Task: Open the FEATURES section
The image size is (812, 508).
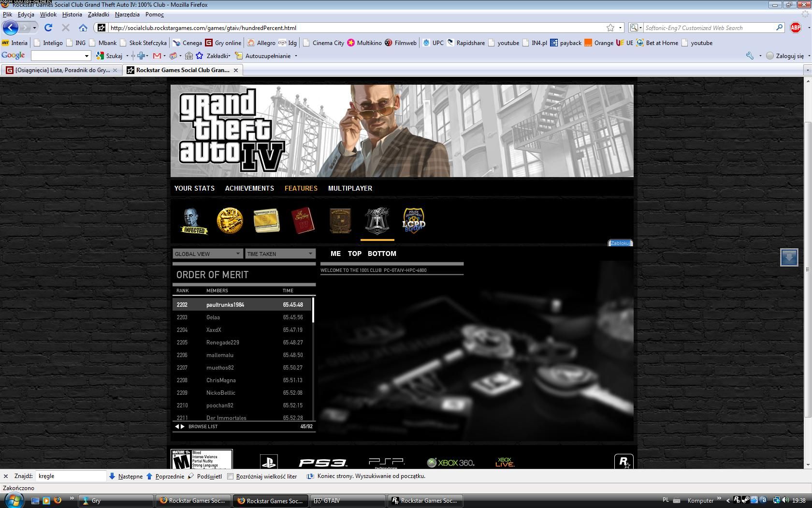Action: click(x=301, y=188)
